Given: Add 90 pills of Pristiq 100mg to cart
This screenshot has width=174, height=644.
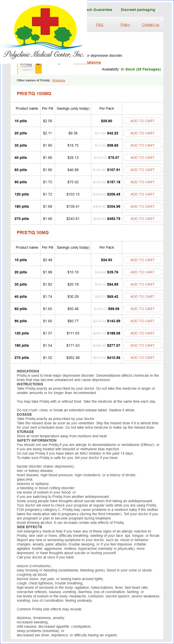Looking at the screenshot, I should (142, 182).
